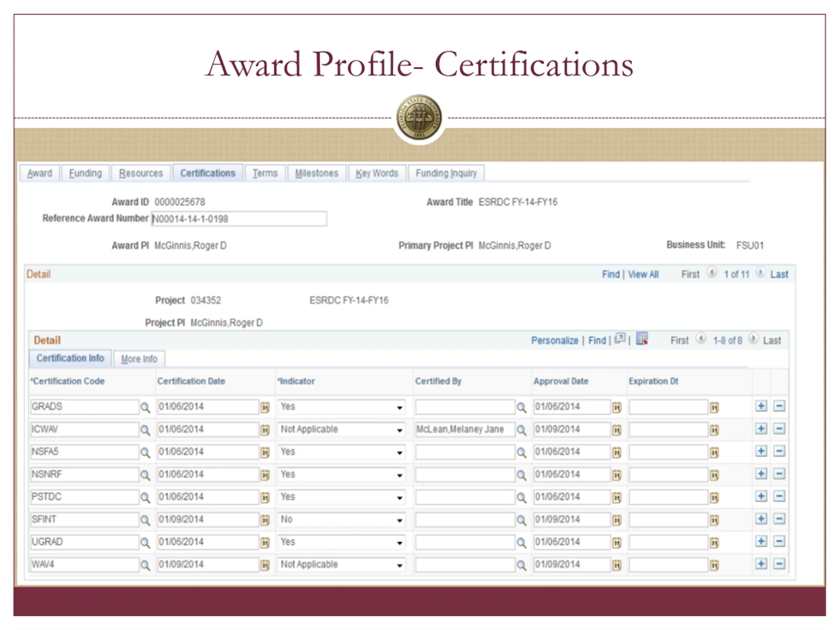This screenshot has height=630, width=840.
Task: Delete the ICWAV certification row
Action: 779,429
